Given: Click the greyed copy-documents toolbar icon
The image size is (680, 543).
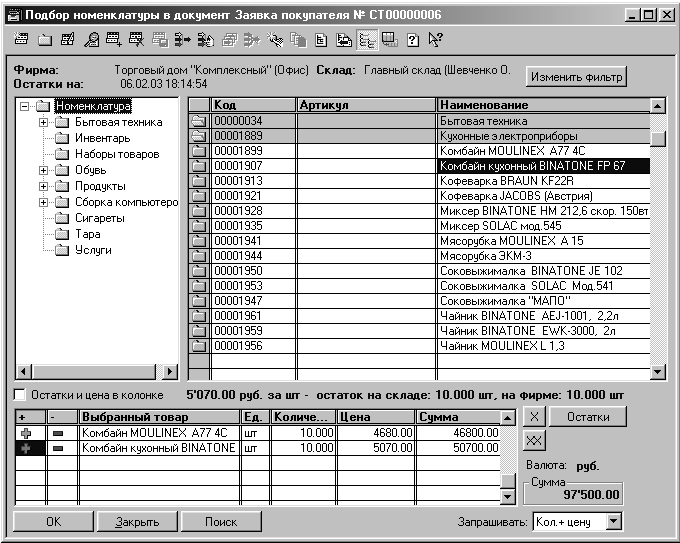Looking at the screenshot, I should 298,40.
